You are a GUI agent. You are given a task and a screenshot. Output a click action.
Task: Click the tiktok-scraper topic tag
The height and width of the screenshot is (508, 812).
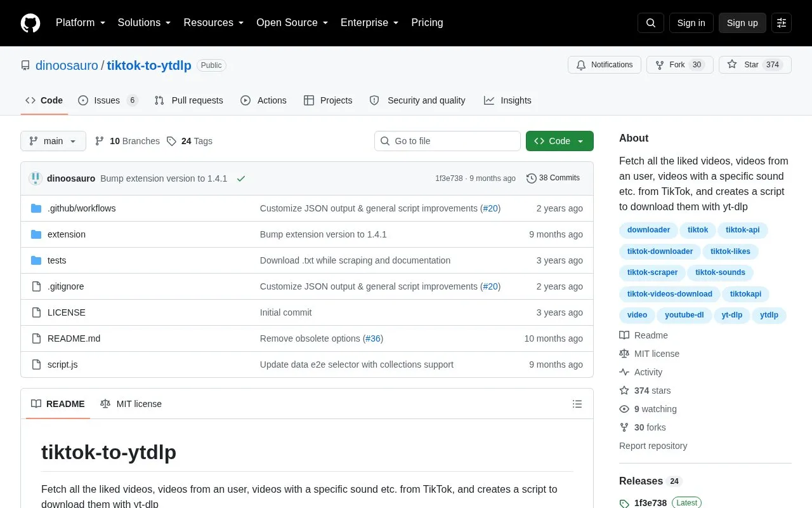point(652,272)
